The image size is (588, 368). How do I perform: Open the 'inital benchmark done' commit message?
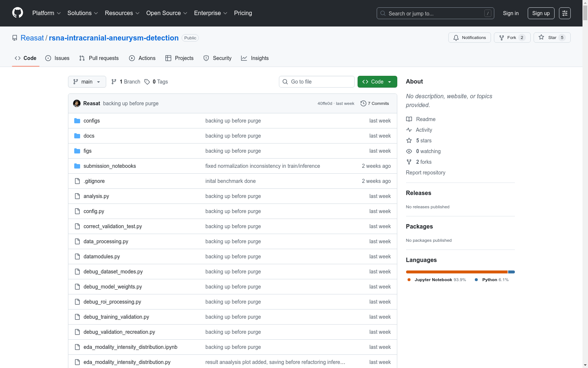click(x=230, y=181)
